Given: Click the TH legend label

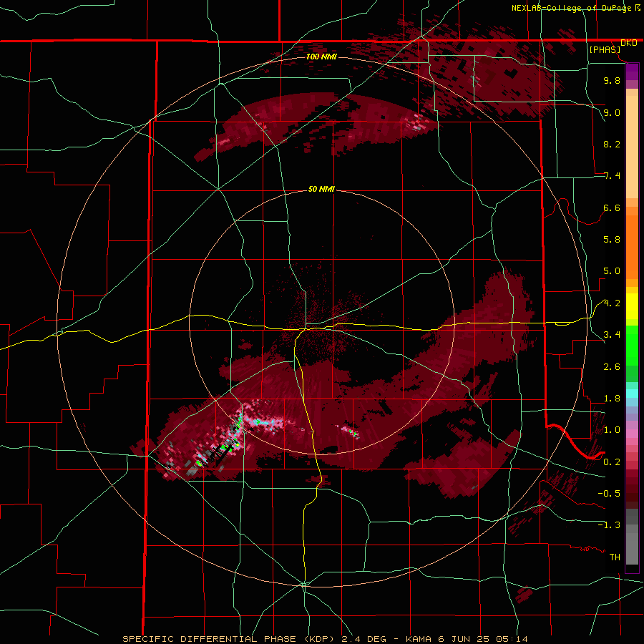Looking at the screenshot, I should [615, 557].
